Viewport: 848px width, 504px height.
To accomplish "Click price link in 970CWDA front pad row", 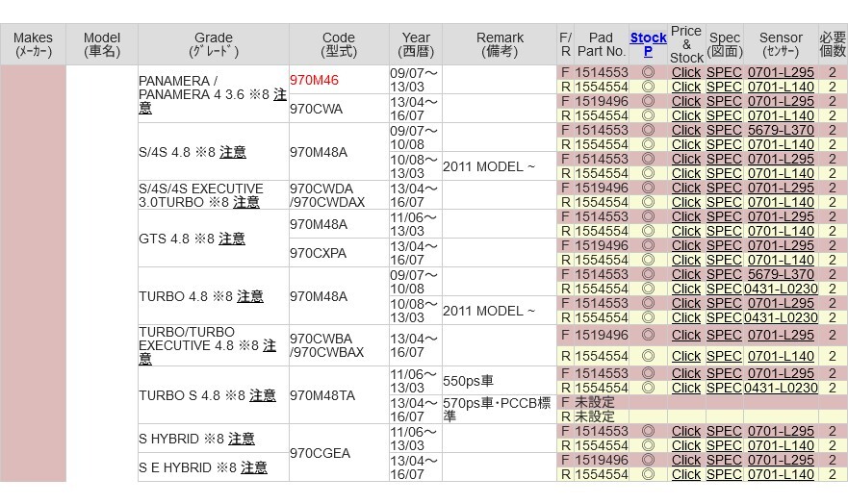I will (x=685, y=188).
